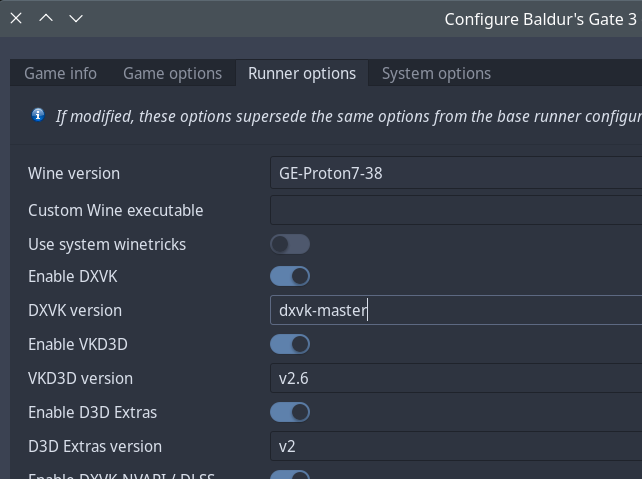Turn off the Enable D3D Extras switch

[290, 412]
